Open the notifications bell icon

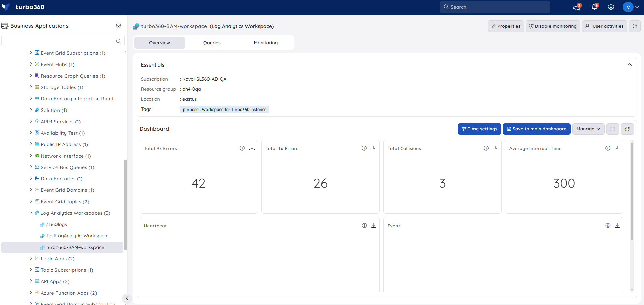pos(594,7)
